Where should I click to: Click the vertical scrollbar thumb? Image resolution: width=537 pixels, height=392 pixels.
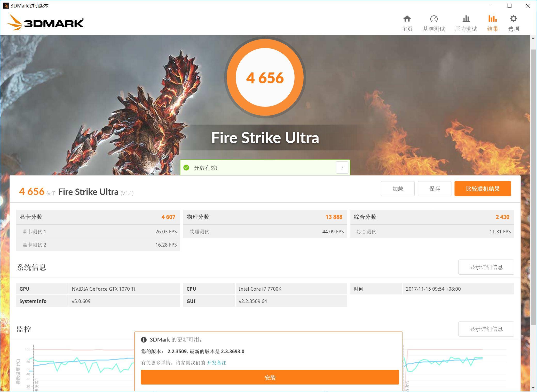tap(533, 187)
